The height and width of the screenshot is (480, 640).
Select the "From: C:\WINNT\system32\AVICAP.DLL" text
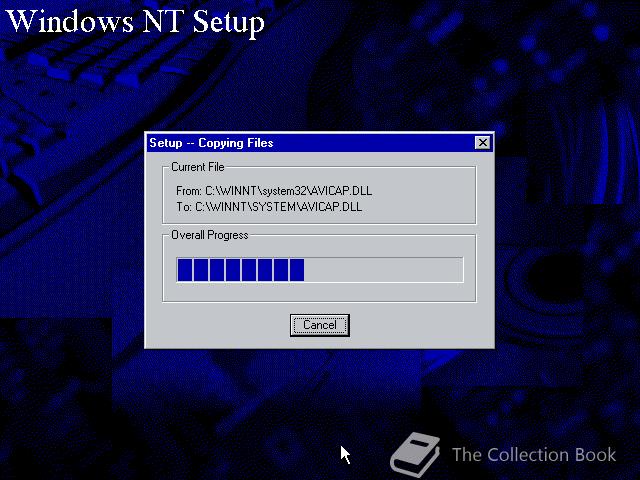[274, 191]
